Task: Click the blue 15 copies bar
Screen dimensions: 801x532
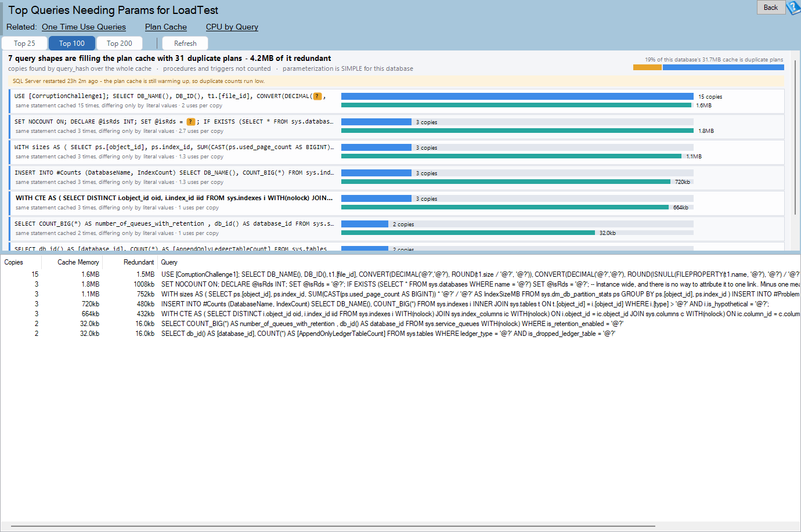Action: (x=517, y=96)
